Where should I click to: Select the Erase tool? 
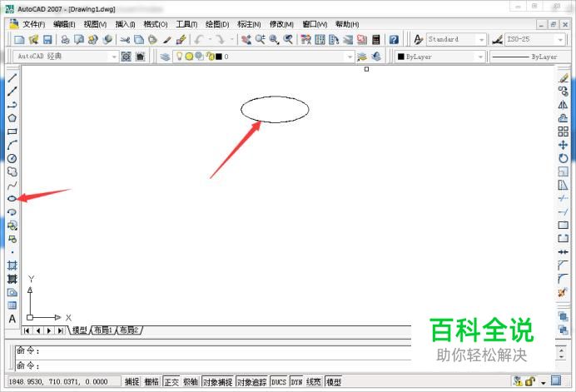click(564, 78)
